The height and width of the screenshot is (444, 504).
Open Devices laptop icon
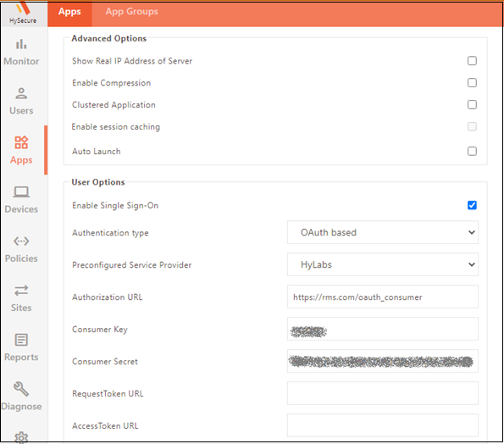21,192
